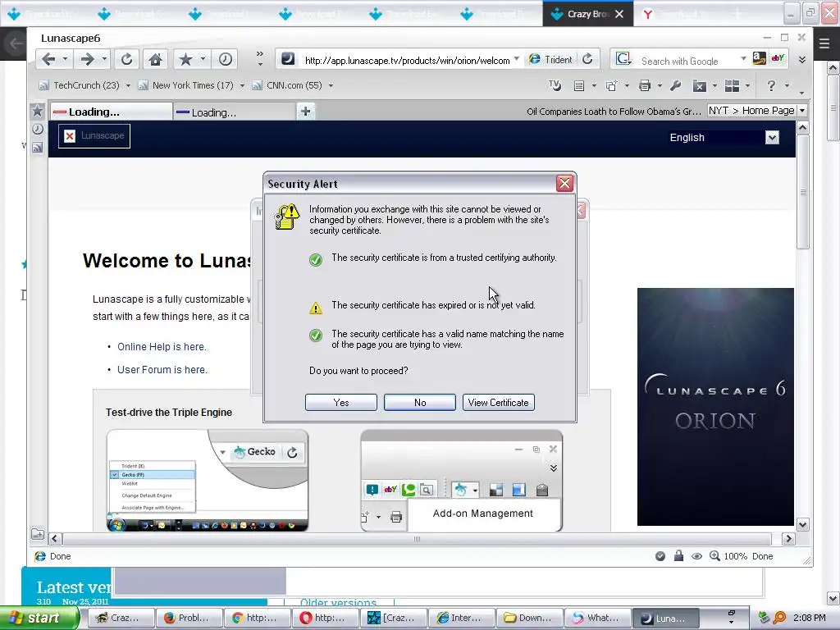The height and width of the screenshot is (630, 840).
Task: Switch the Trident rendering engine button
Action: (x=550, y=59)
